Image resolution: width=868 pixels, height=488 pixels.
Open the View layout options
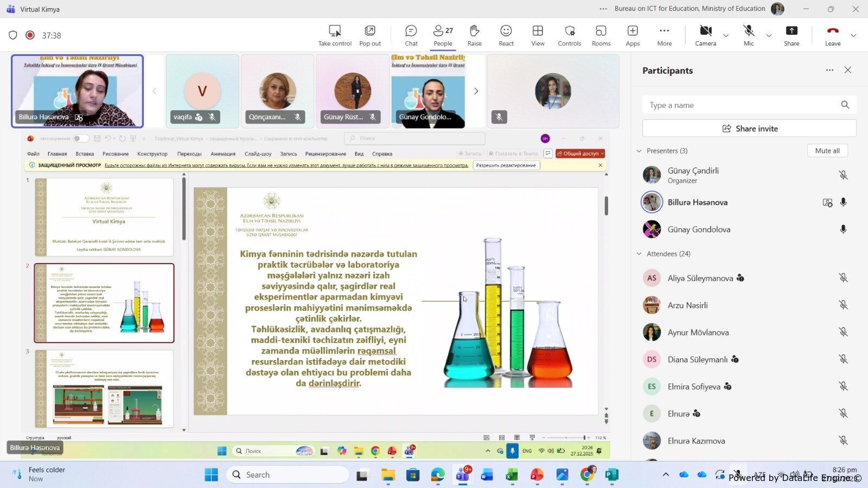coord(537,35)
